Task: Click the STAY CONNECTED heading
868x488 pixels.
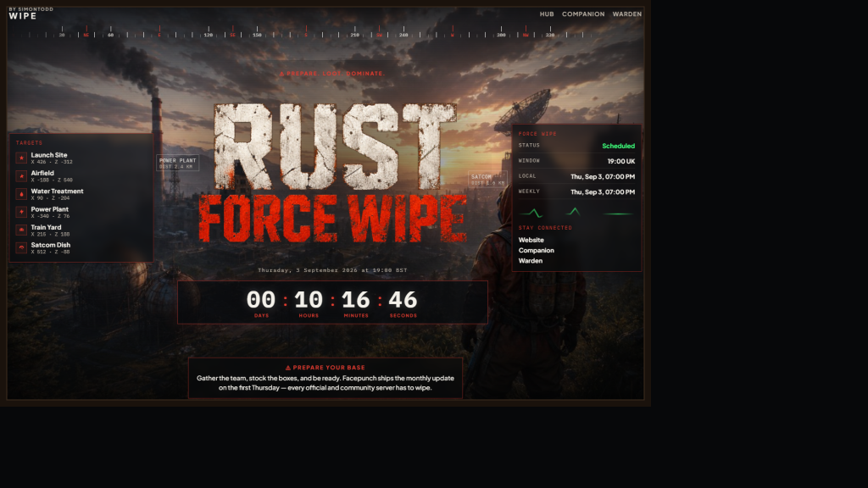Action: point(545,228)
